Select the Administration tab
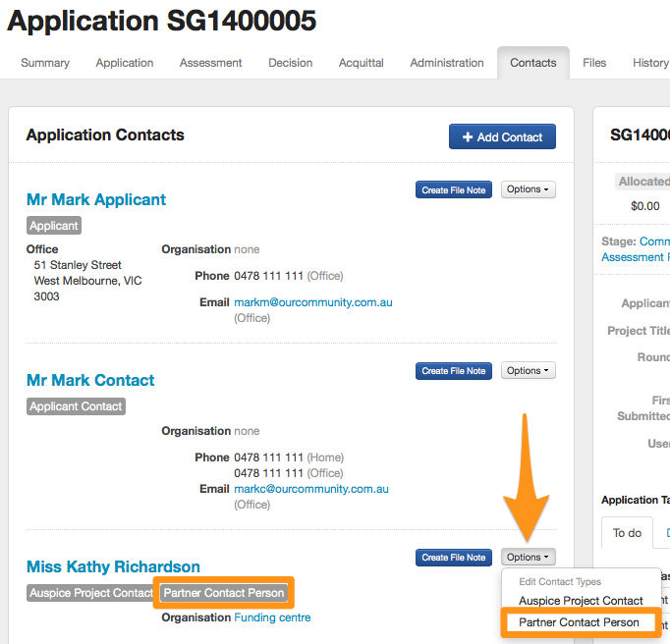The width and height of the screenshot is (670, 644). 447,63
